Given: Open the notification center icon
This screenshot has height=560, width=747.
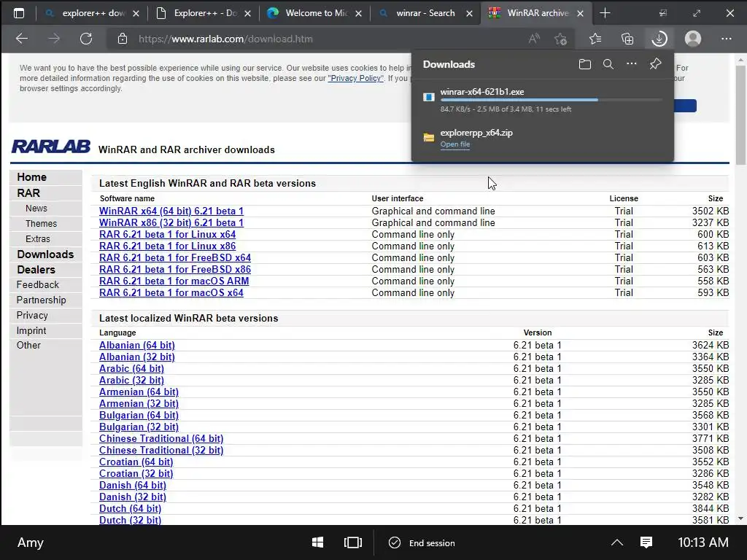Looking at the screenshot, I should (646, 542).
